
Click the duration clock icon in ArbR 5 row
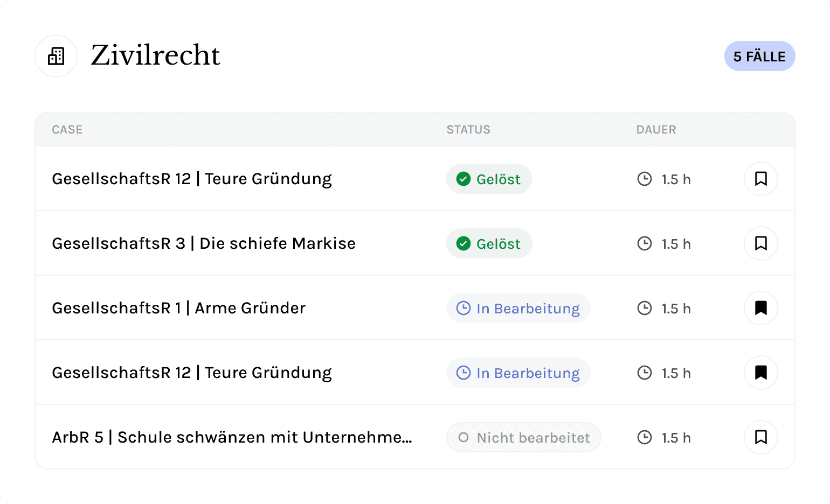point(645,437)
